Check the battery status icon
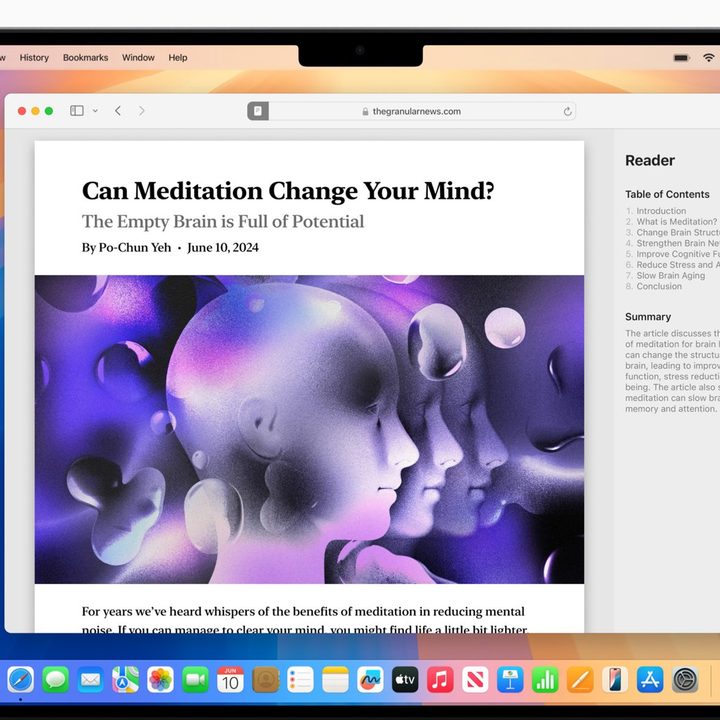This screenshot has width=720, height=720. pyautogui.click(x=681, y=57)
